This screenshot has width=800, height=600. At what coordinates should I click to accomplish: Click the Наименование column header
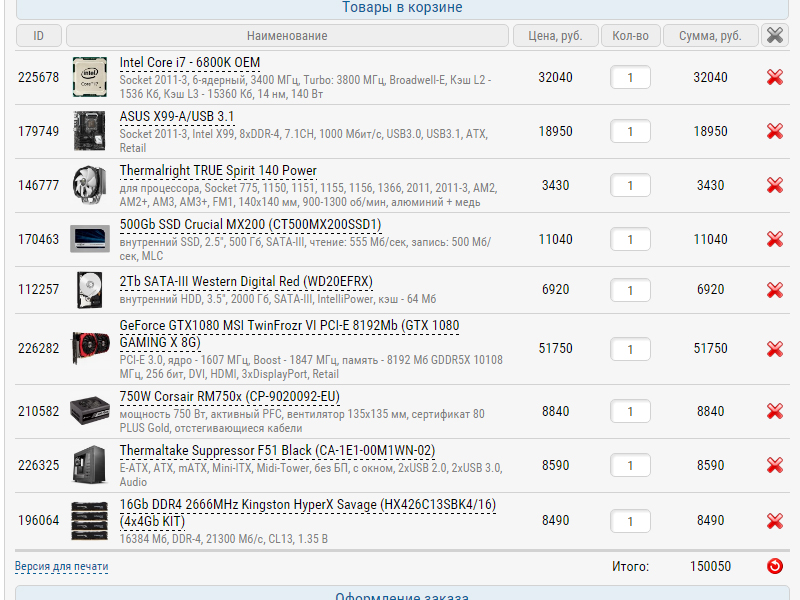287,36
